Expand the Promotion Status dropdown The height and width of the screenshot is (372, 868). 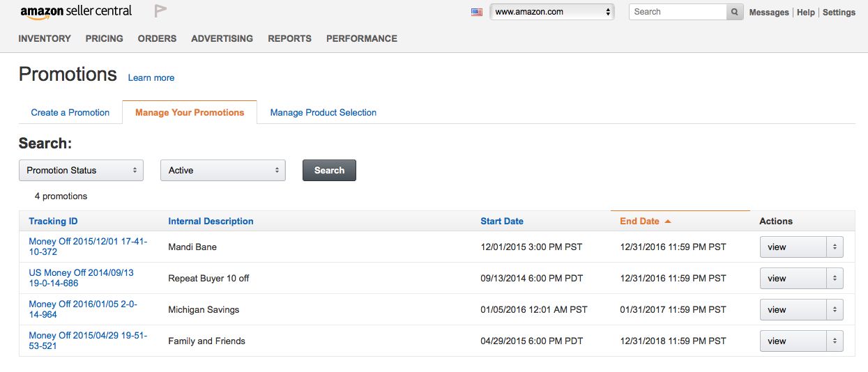click(x=81, y=171)
